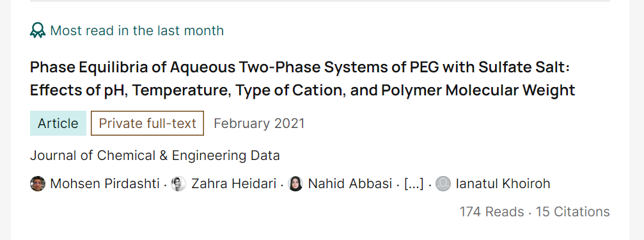Expand hidden authors via [...]
Image resolution: width=644 pixels, height=240 pixels.
(414, 184)
